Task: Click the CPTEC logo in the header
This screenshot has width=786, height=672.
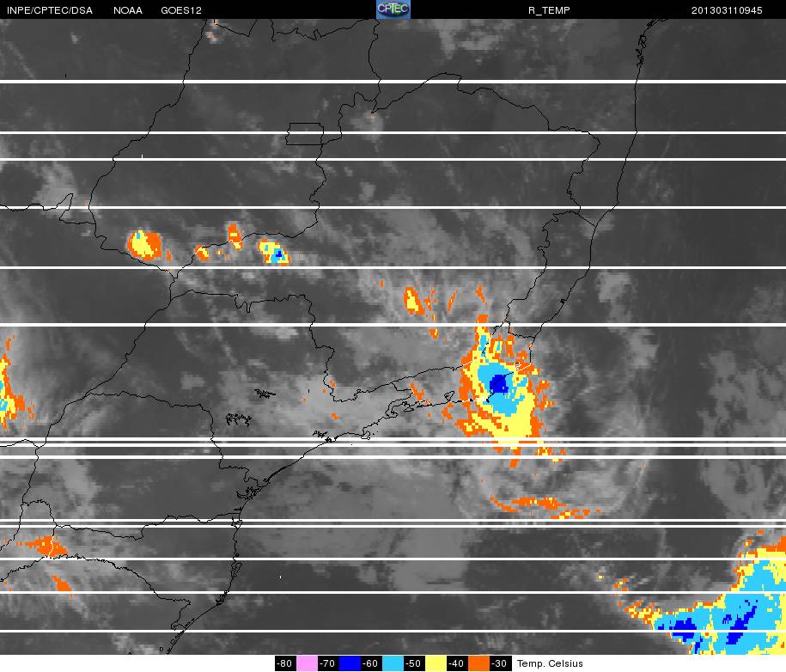Action: point(393,9)
